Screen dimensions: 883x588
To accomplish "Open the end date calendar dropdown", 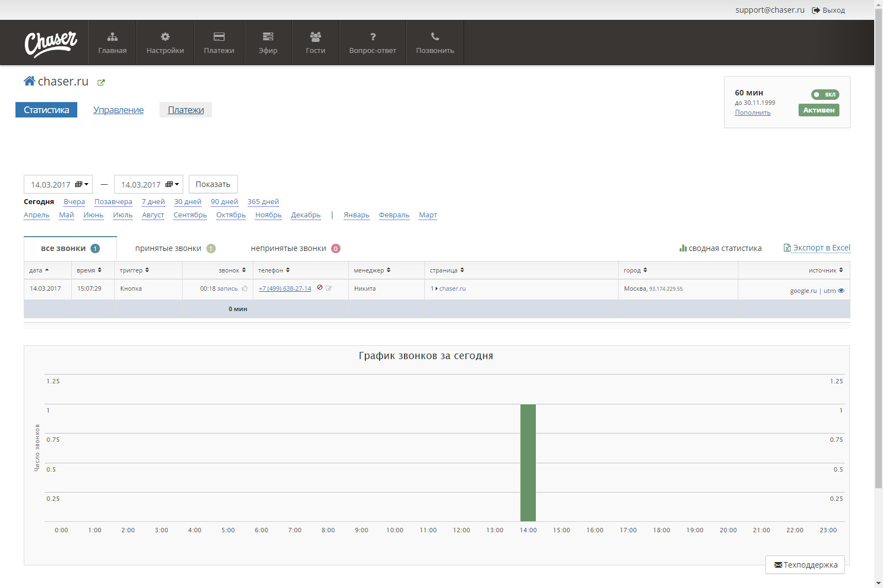I will (x=172, y=184).
